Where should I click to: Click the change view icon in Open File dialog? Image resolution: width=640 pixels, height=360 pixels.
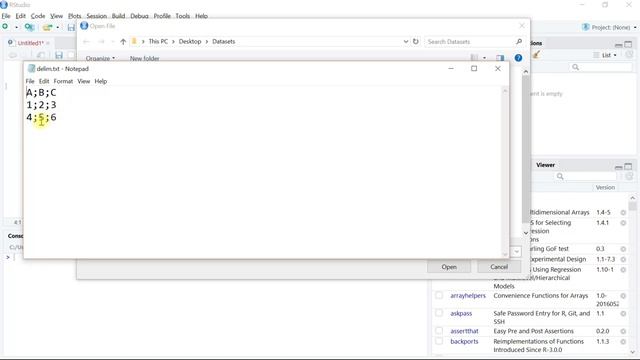(474, 58)
